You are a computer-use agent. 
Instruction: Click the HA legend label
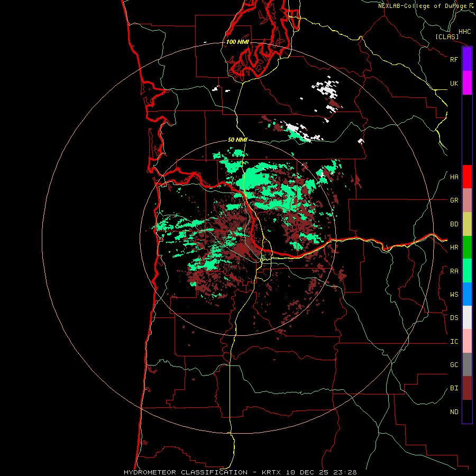coord(454,177)
